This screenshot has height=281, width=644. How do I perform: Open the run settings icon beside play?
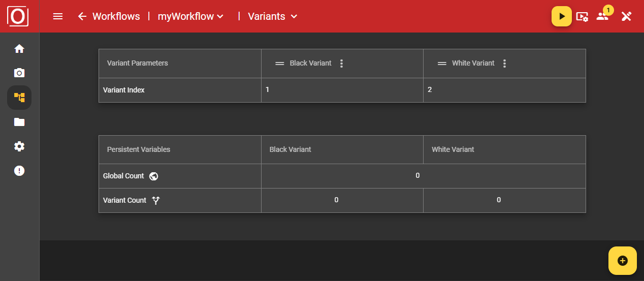click(582, 17)
